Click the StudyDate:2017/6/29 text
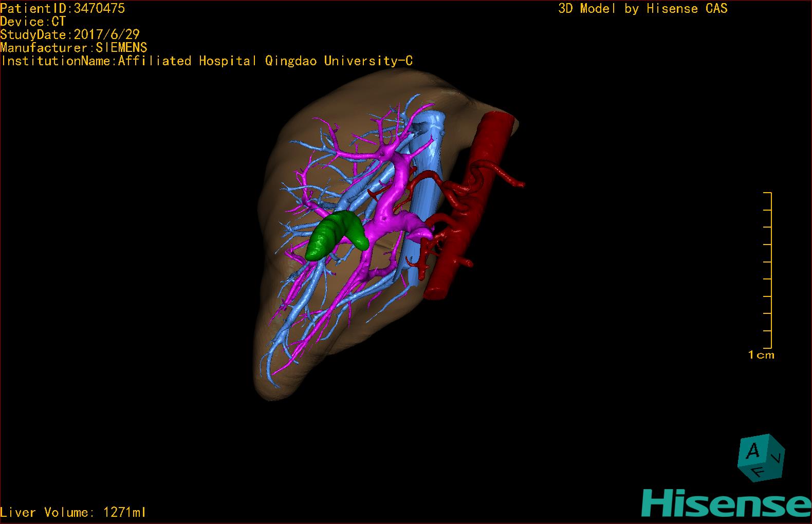This screenshot has width=812, height=524. (70, 34)
